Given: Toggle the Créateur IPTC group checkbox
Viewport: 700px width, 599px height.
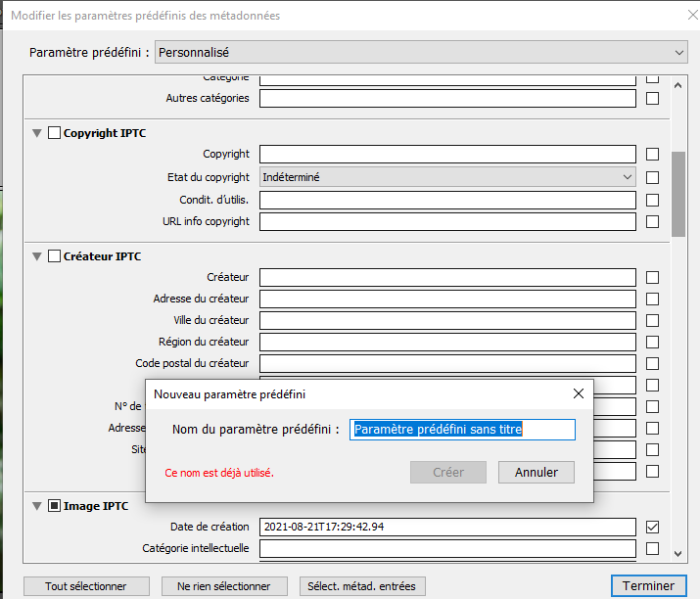Looking at the screenshot, I should pyautogui.click(x=54, y=256).
